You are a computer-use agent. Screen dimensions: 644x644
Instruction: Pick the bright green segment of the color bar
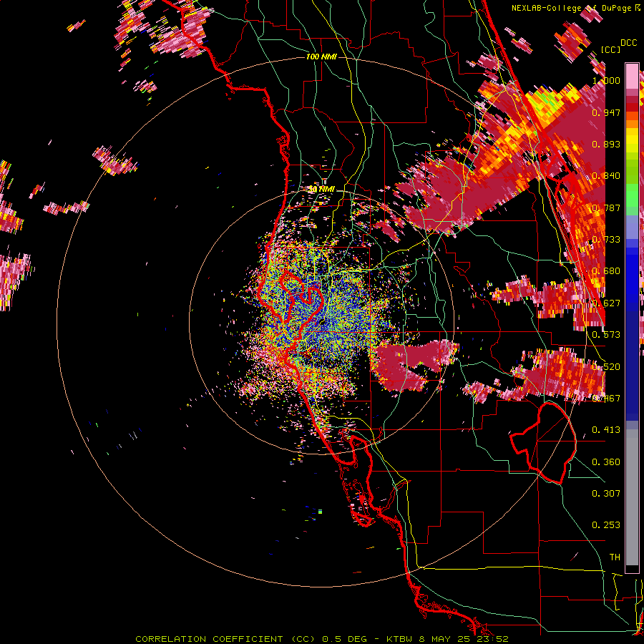click(632, 195)
